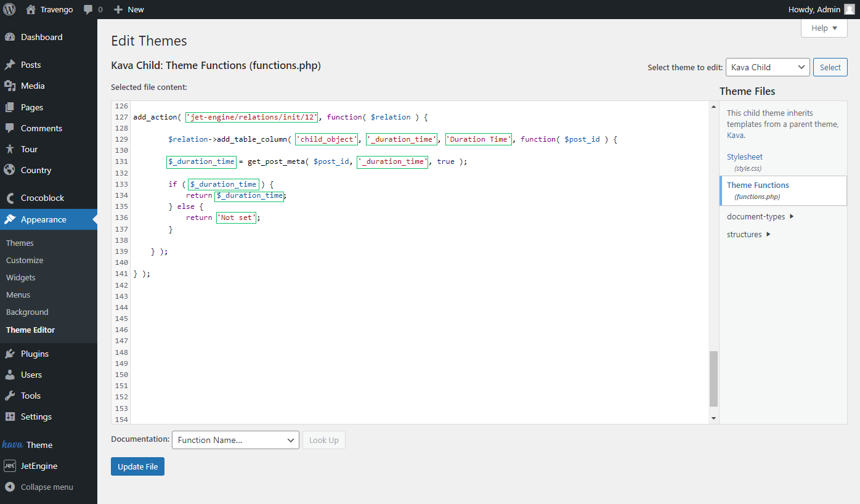Open the Menus submenu item
This screenshot has height=504, width=860.
pos(18,295)
